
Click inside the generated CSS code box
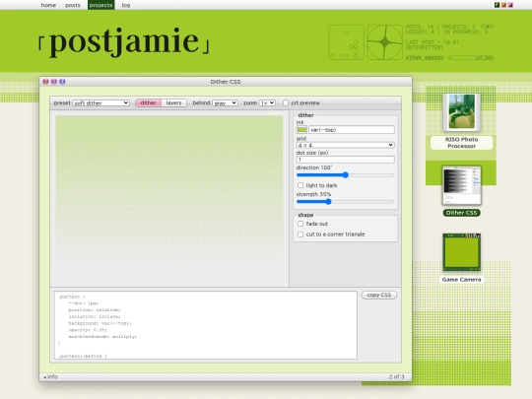point(206,325)
